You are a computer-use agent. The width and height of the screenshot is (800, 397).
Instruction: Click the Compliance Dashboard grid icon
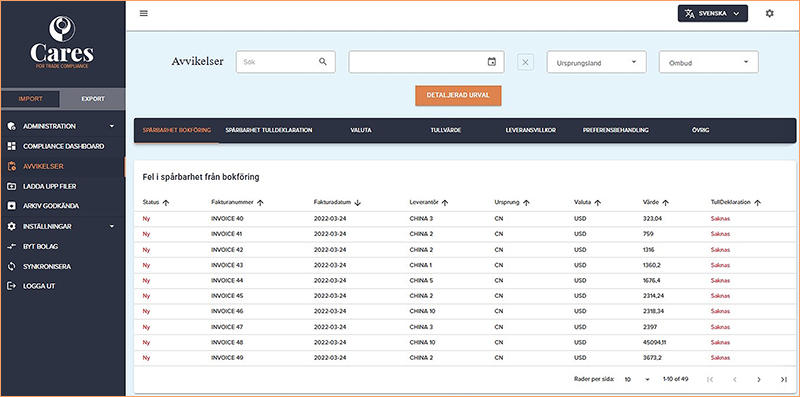pyautogui.click(x=12, y=146)
